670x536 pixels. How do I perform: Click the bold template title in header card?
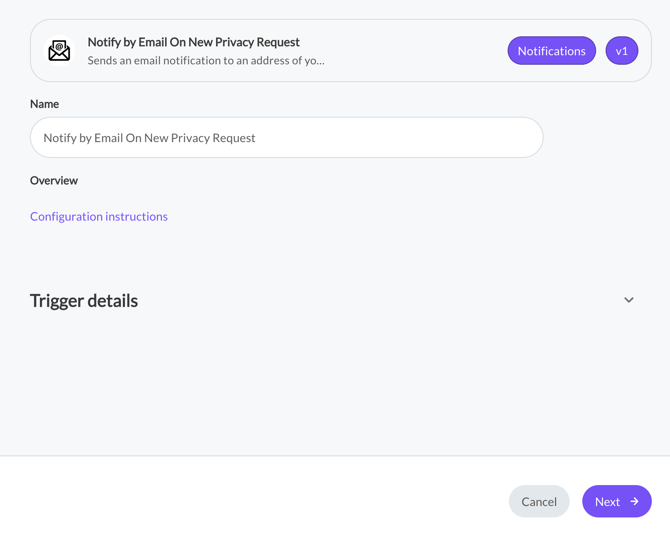coord(193,42)
